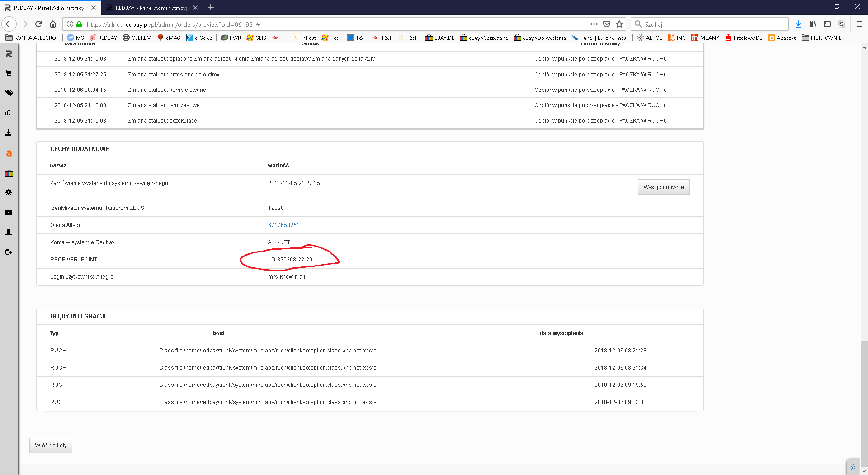This screenshot has width=868, height=475.
Task: Open Allegro offer link 6717650251
Action: (283, 225)
